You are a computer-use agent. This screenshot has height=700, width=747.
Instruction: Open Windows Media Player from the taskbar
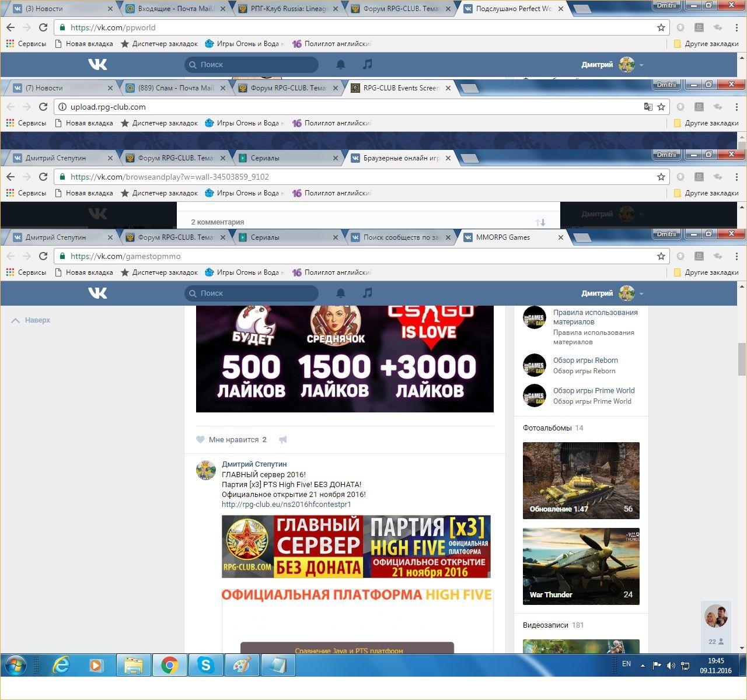pyautogui.click(x=97, y=665)
